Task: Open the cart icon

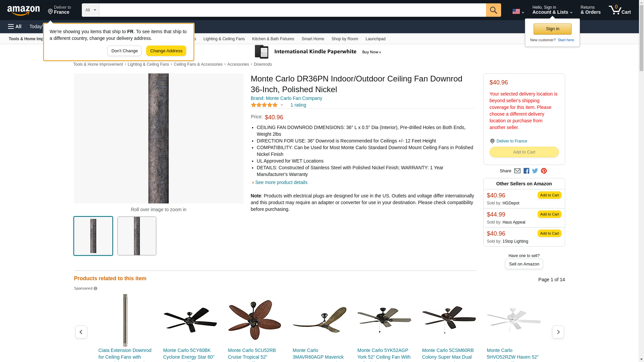Action: coord(620,10)
